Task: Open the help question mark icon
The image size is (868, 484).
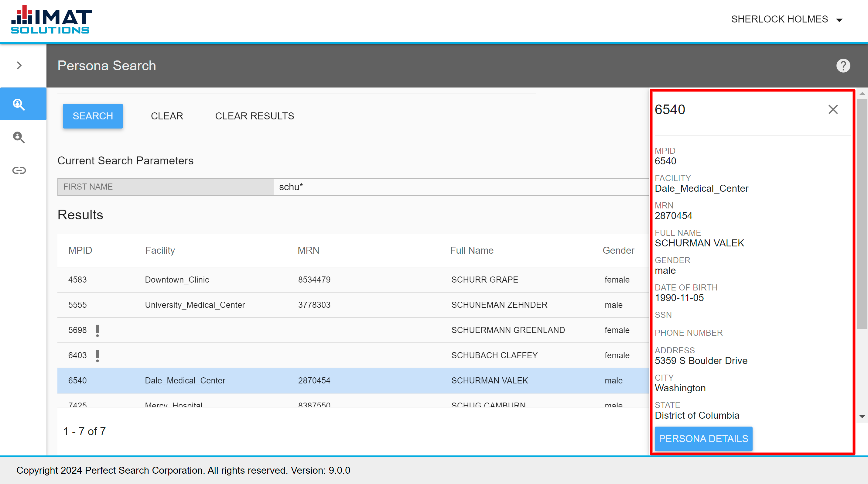Action: click(x=843, y=66)
